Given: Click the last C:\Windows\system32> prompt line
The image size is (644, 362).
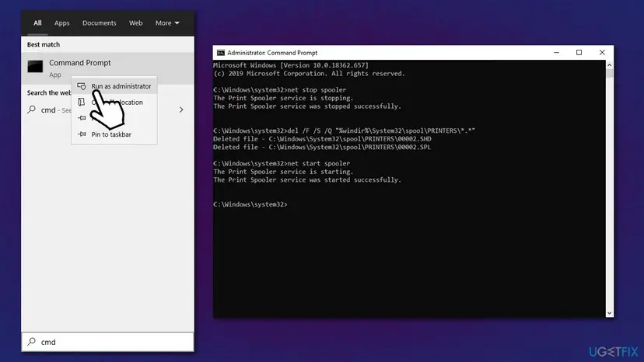Looking at the screenshot, I should click(x=250, y=204).
